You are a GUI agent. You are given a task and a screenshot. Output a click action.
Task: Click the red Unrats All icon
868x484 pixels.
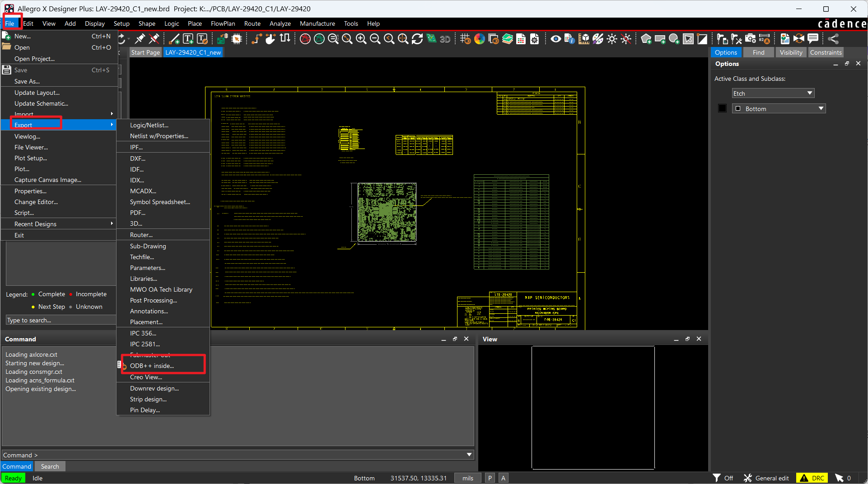(305, 39)
